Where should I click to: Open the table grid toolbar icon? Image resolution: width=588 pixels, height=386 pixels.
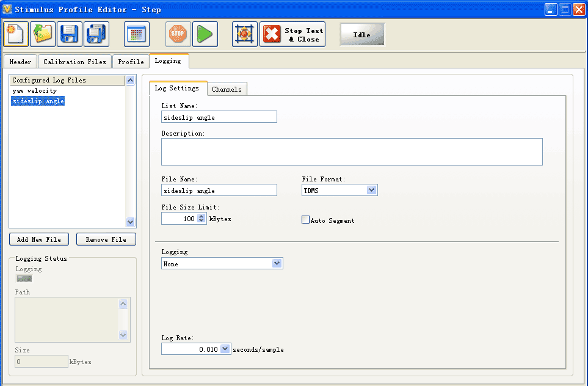coord(137,34)
